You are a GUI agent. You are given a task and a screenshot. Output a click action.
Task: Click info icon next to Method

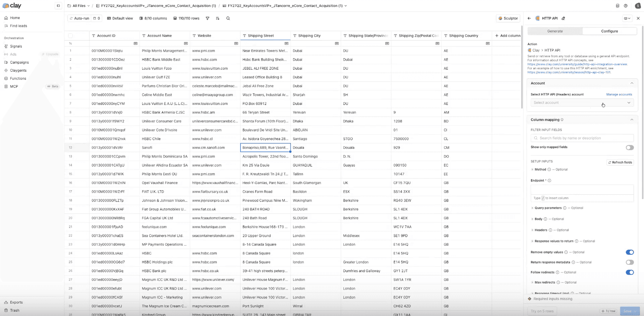pos(549,169)
